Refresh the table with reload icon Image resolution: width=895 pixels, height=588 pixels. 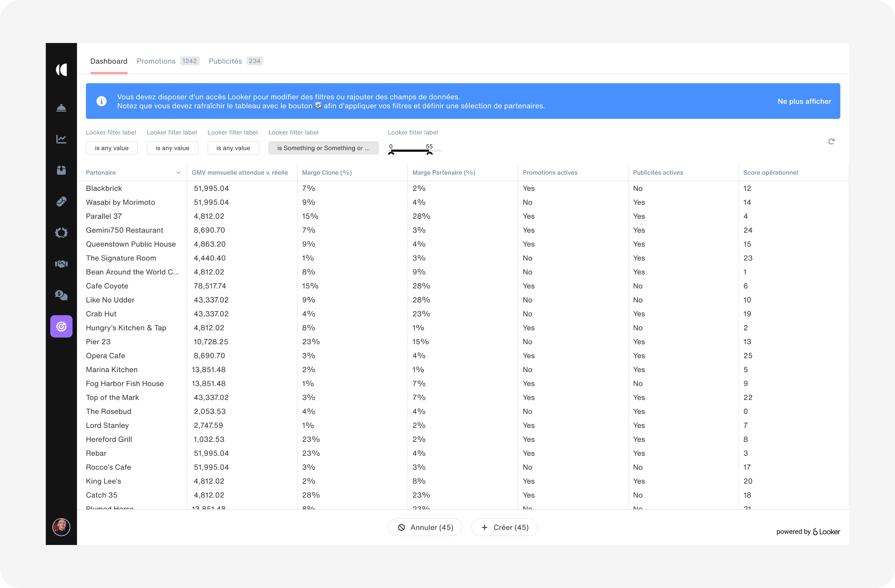[831, 141]
